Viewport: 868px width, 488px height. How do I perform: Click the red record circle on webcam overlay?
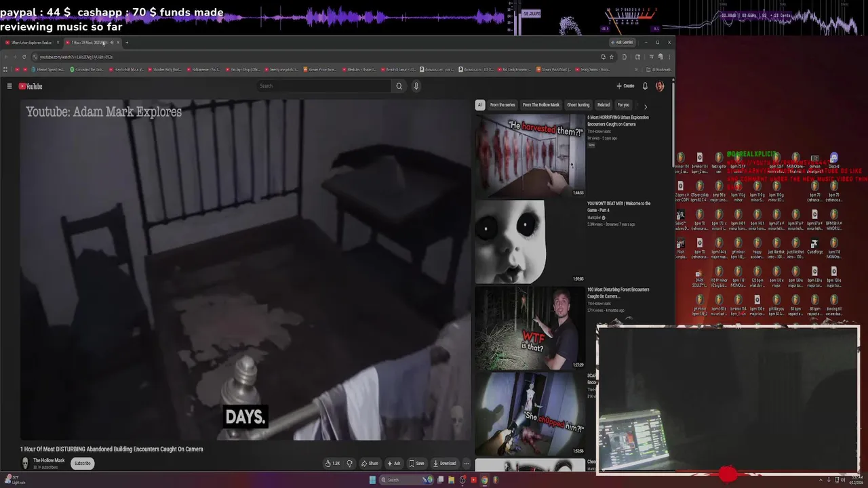coord(728,474)
